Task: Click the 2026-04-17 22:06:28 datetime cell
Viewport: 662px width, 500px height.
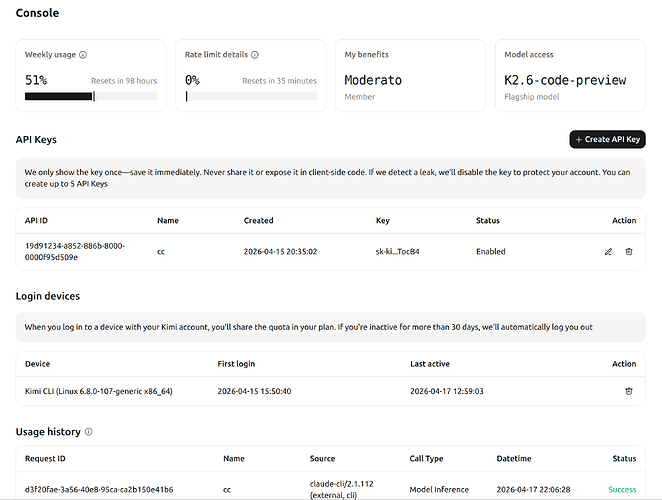Action: tap(533, 490)
